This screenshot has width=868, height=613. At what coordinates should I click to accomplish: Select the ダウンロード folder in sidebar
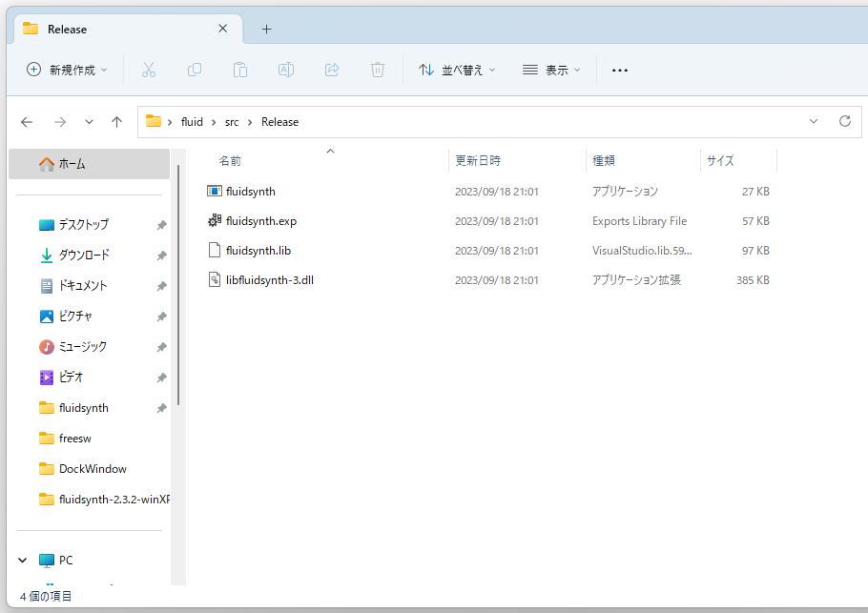(x=84, y=255)
